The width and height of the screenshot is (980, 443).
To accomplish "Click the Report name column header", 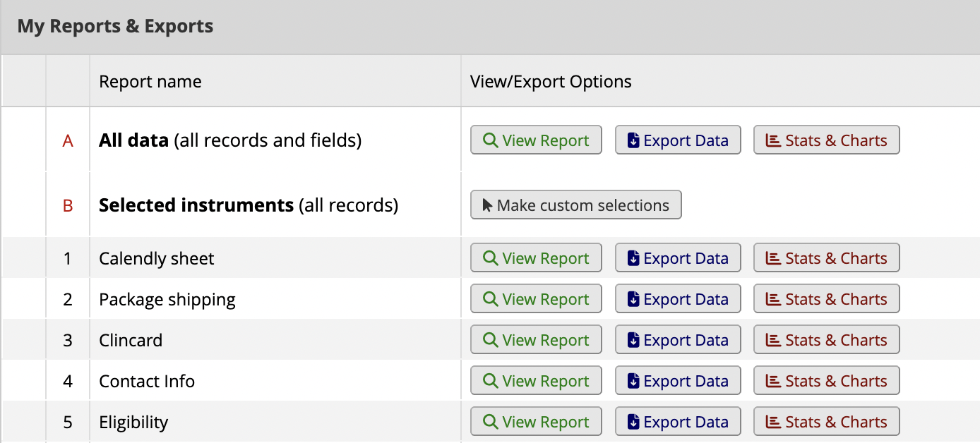I will click(x=150, y=81).
